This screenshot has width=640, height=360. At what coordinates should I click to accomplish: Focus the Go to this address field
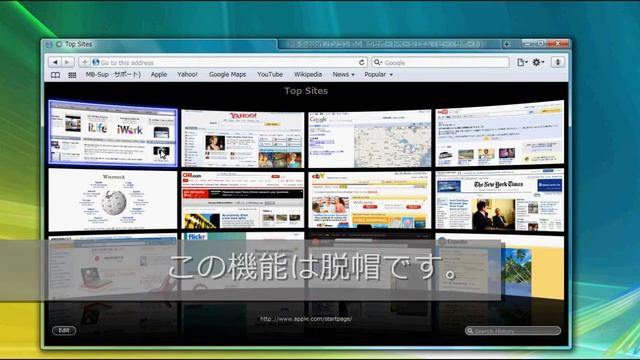224,62
